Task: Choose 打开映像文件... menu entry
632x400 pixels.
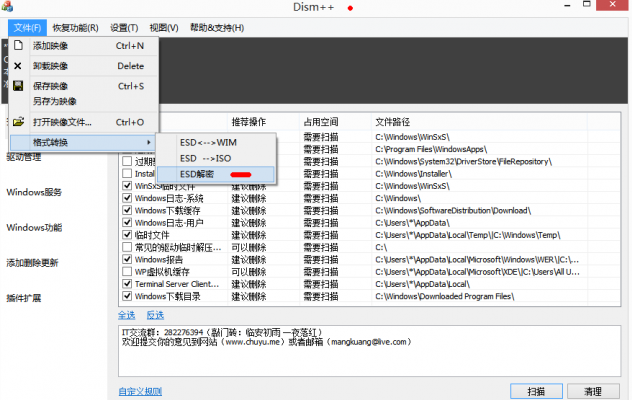Action: pos(84,122)
